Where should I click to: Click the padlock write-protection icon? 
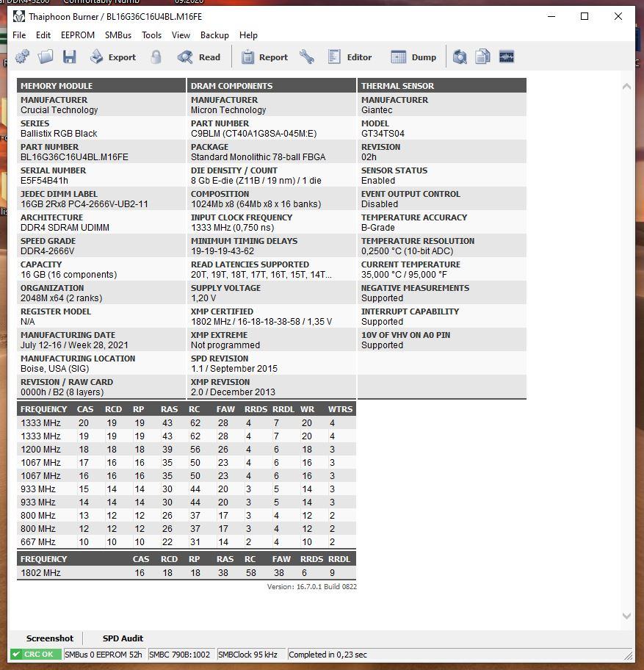pos(156,57)
